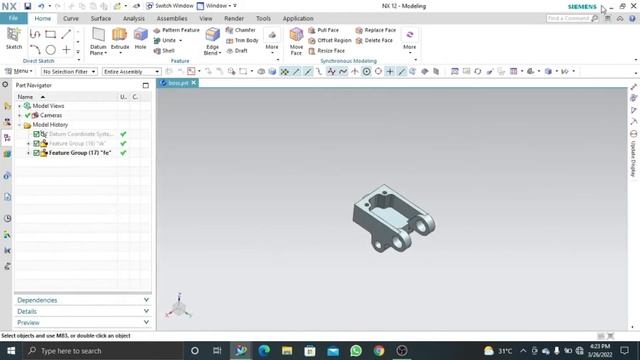Screen dimensions: 640x360
Task: Click the Draft command
Action: click(x=237, y=51)
